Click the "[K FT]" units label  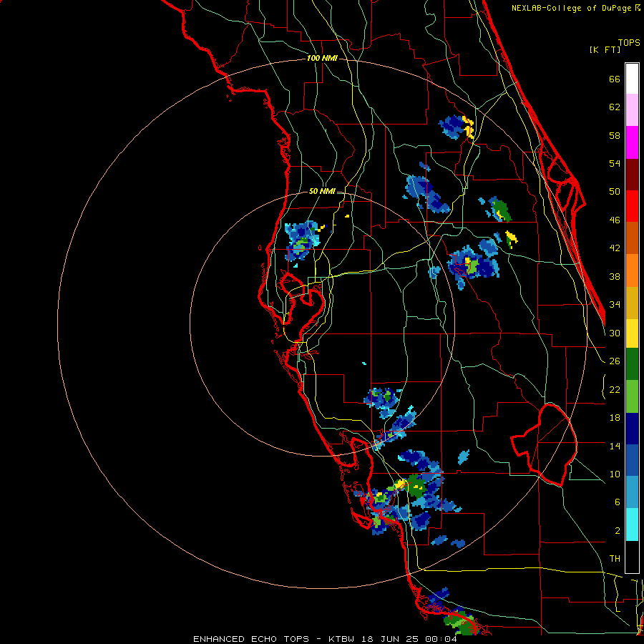(x=605, y=49)
